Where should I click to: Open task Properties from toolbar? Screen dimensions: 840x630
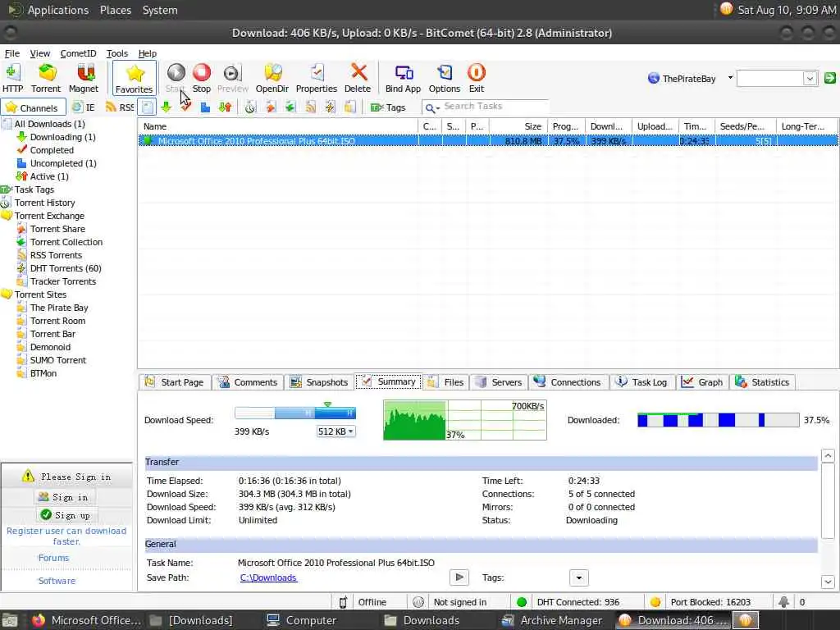[x=316, y=78]
